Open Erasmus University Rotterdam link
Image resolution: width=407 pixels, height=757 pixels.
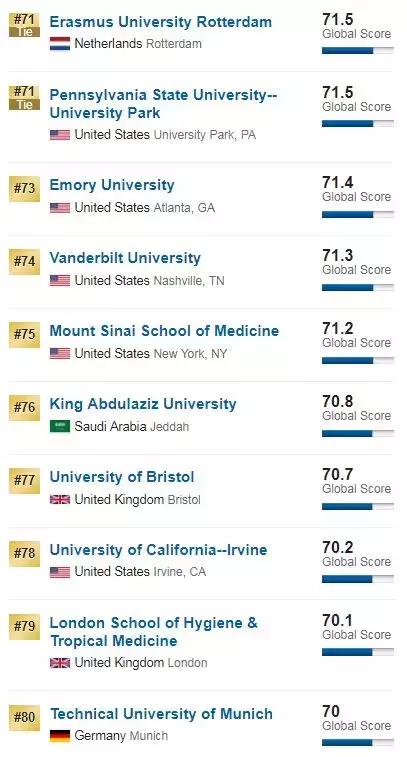[x=161, y=22]
